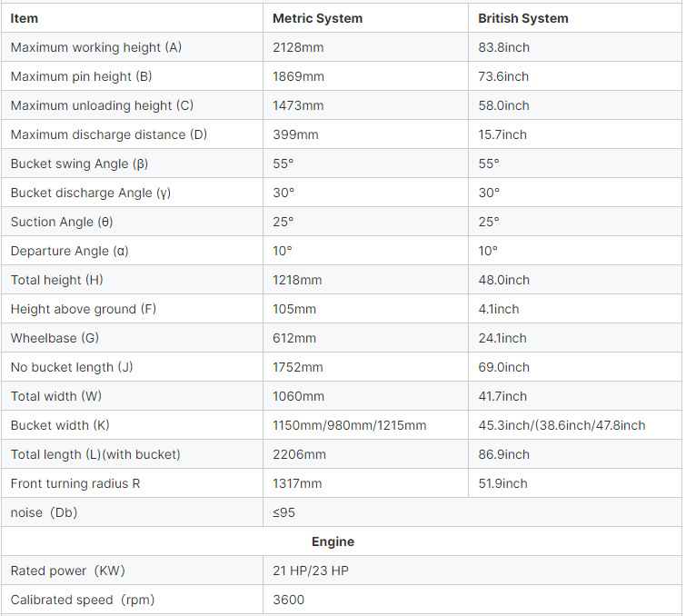Click the 1752mm no bucket length value
This screenshot has height=616, width=686.
tap(298, 367)
